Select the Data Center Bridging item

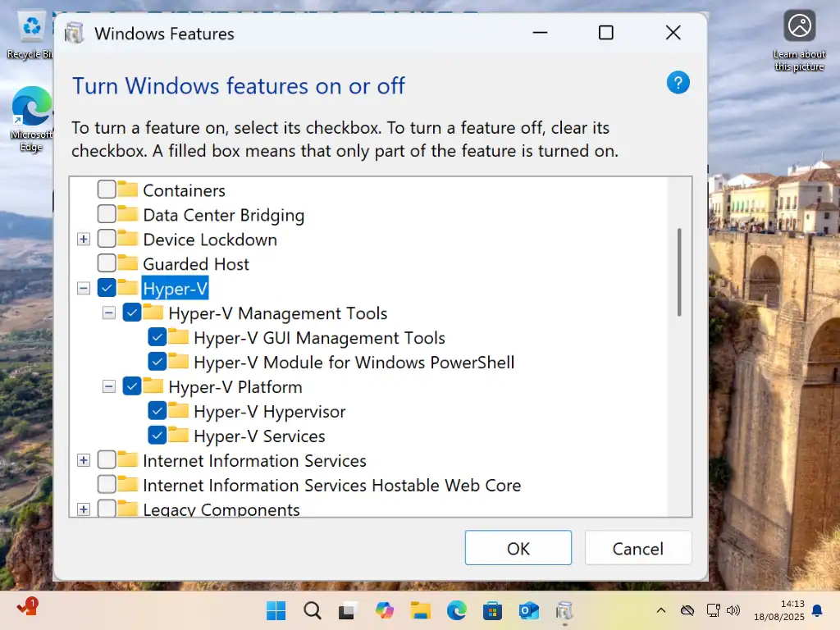point(223,215)
